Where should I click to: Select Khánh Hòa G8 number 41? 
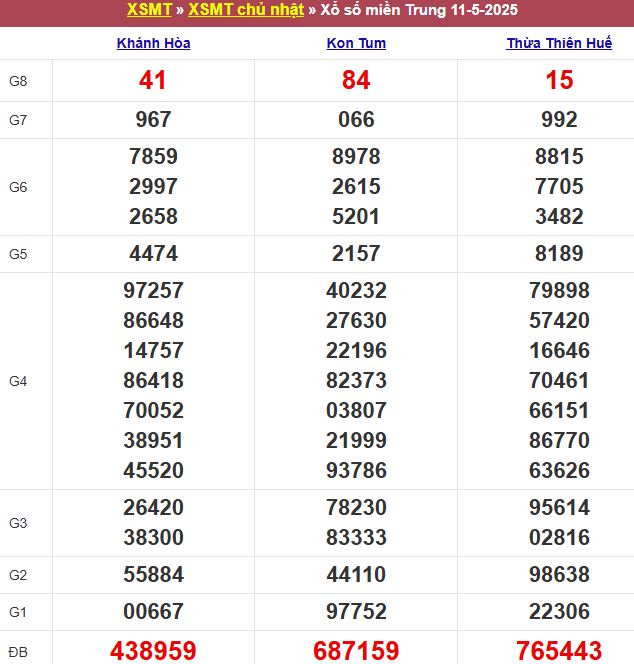tap(153, 80)
